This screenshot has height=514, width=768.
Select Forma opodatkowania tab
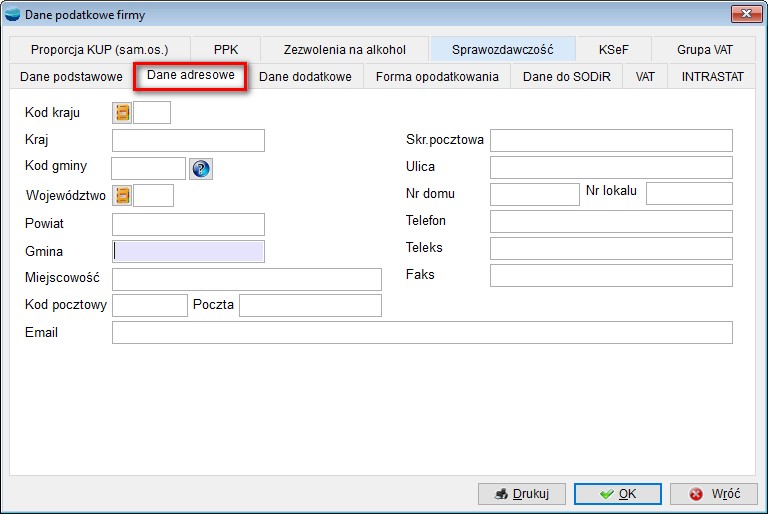tap(437, 77)
